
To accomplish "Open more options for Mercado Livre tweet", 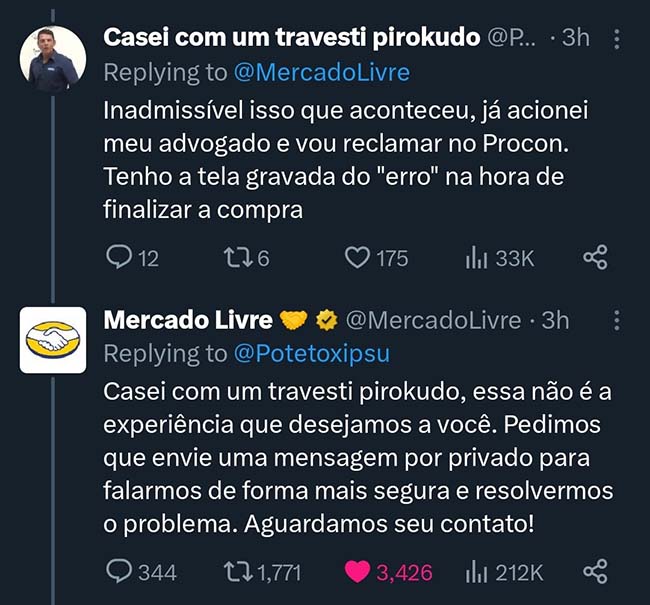I will click(616, 320).
